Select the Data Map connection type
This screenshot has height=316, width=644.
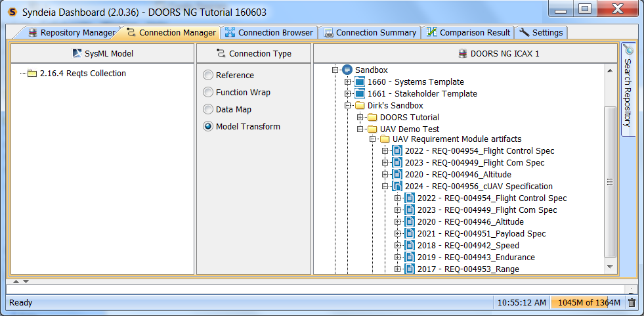pos(208,109)
